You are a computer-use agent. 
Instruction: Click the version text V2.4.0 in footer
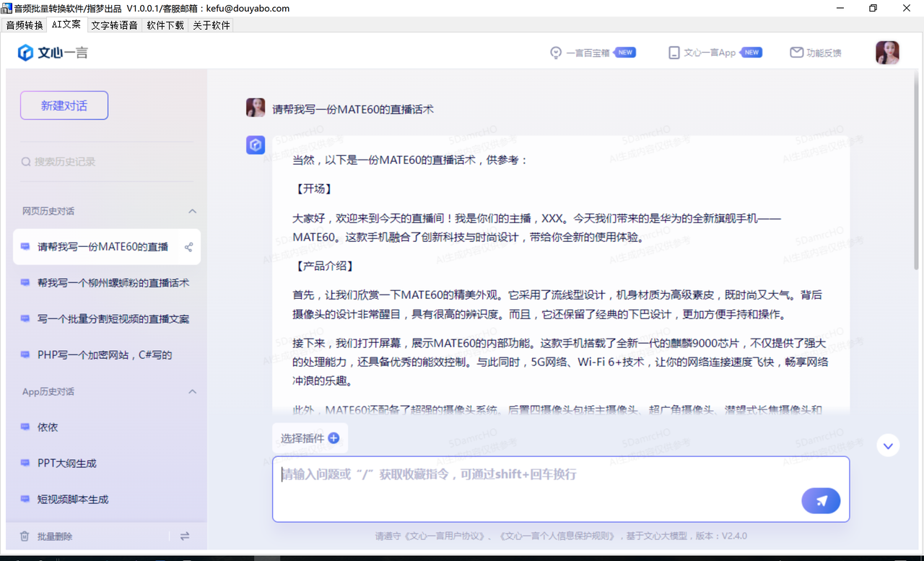(733, 536)
